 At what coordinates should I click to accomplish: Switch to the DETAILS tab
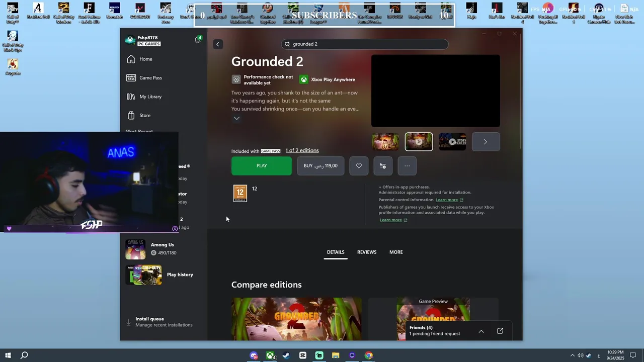336,252
